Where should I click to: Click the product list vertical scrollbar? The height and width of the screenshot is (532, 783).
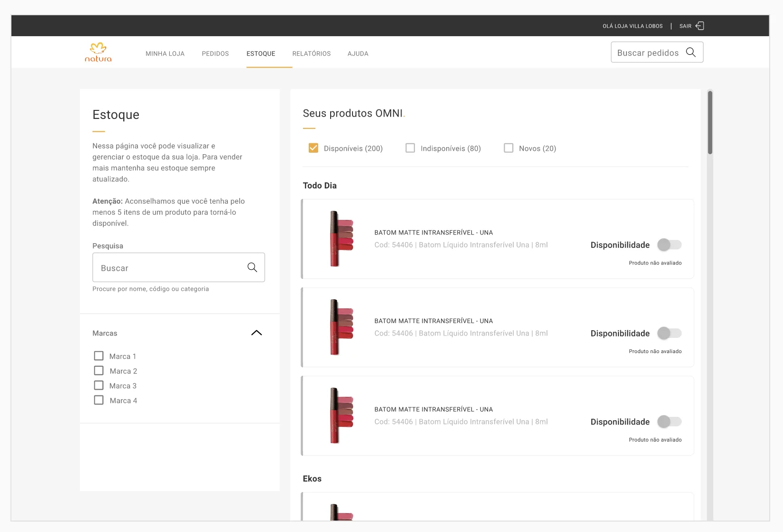(710, 305)
